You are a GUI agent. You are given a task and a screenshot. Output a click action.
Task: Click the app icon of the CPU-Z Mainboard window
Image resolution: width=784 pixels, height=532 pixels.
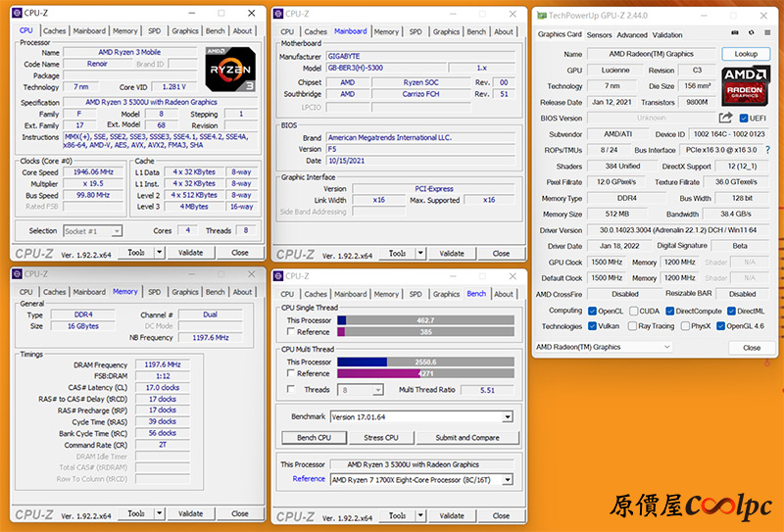pos(278,14)
